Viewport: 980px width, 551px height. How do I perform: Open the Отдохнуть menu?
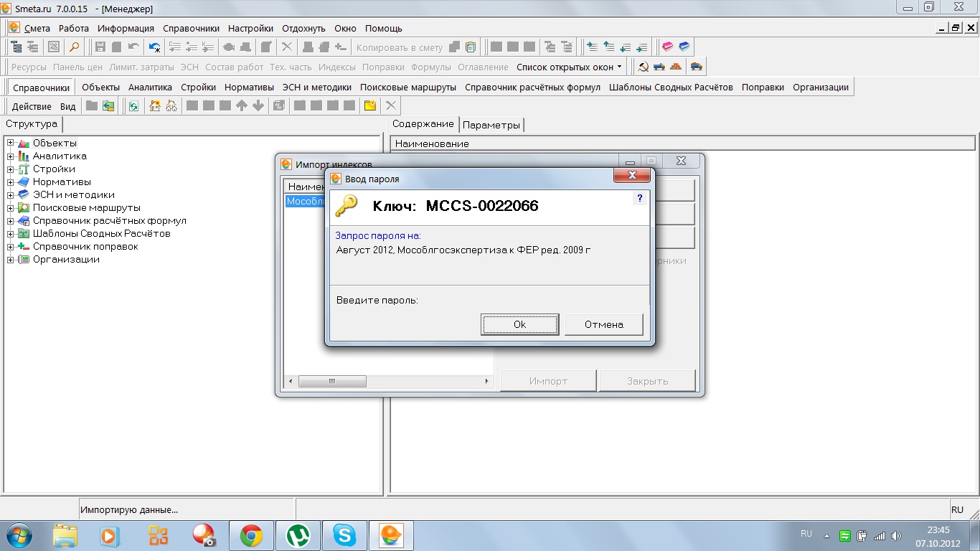(x=303, y=29)
